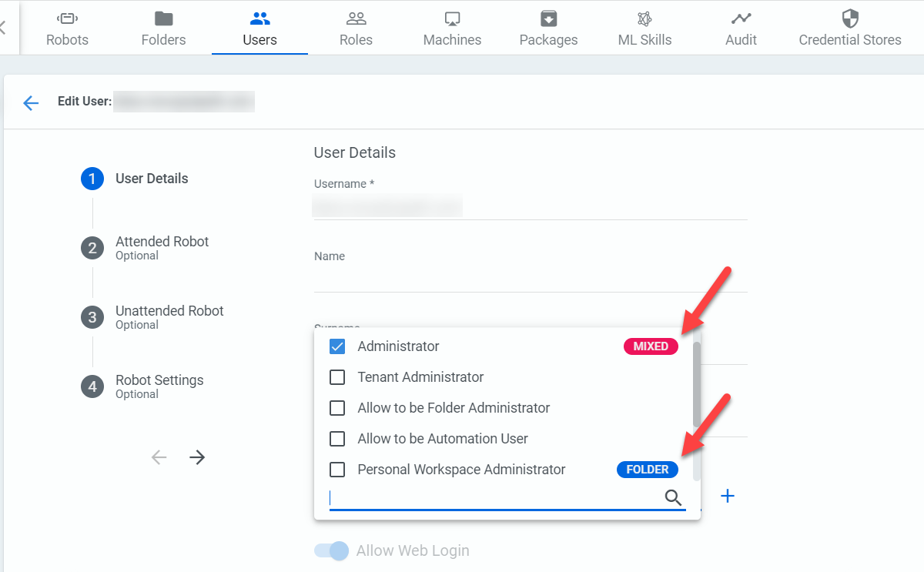The height and width of the screenshot is (572, 924).
Task: Uncheck the Administrator role checkbox
Action: tap(337, 346)
